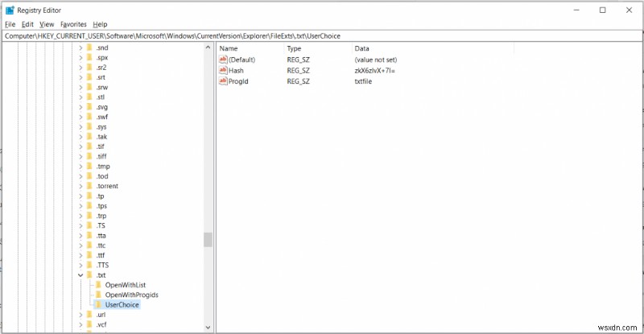Open the Favorites menu
The width and height of the screenshot is (644, 334).
[x=73, y=24]
